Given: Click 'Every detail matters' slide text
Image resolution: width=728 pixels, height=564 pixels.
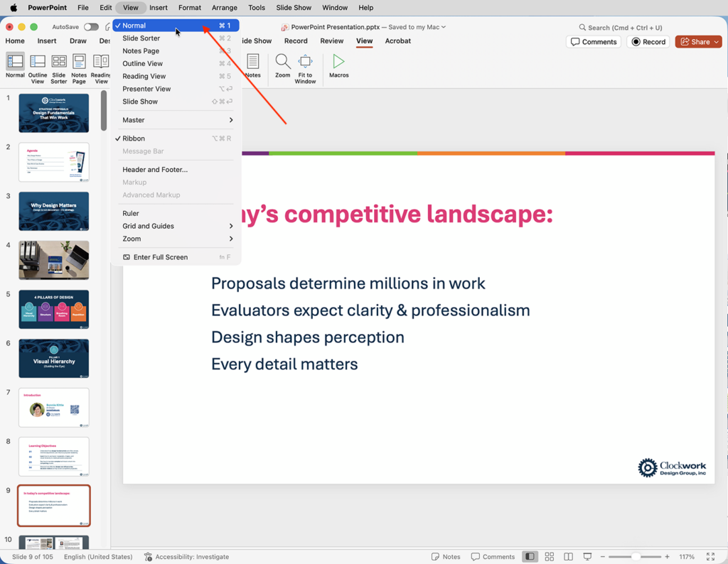Looking at the screenshot, I should point(284,364).
